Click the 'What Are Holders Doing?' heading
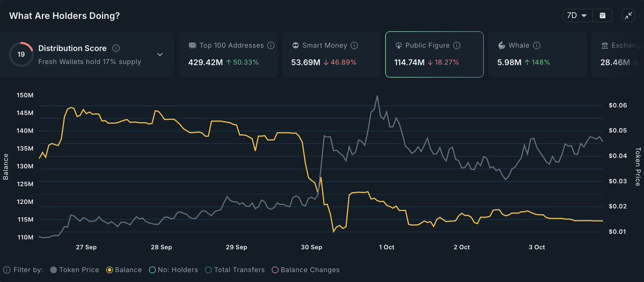This screenshot has width=644, height=282. tap(64, 16)
